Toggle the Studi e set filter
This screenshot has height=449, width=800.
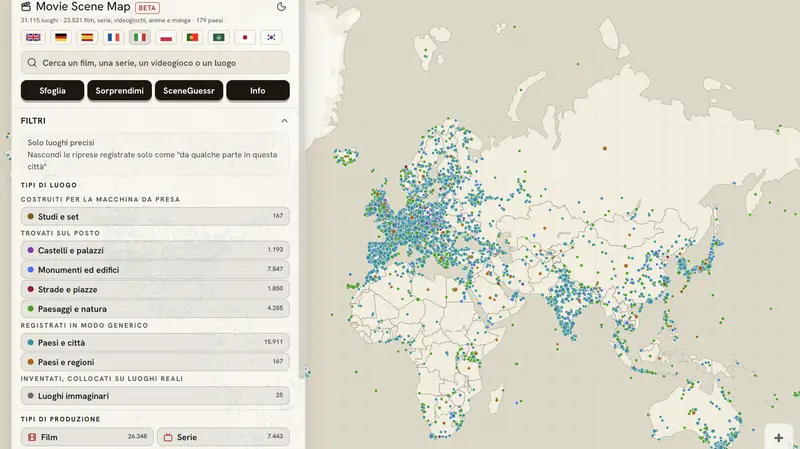[x=155, y=216]
